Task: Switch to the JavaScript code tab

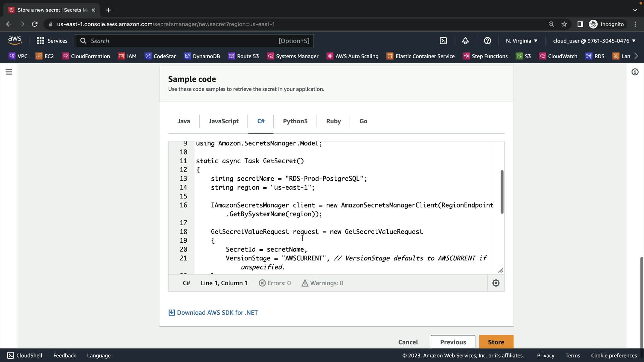Action: point(223,121)
